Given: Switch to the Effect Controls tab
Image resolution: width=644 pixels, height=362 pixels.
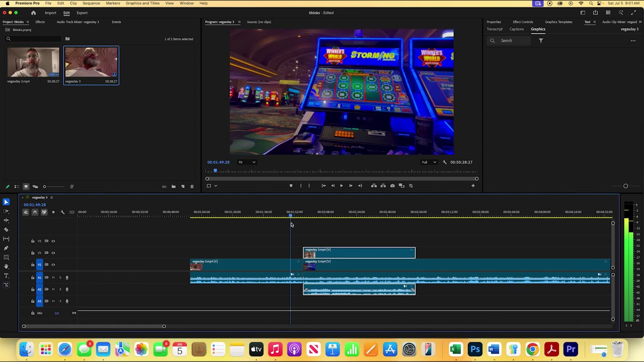Looking at the screenshot, I should pyautogui.click(x=523, y=22).
